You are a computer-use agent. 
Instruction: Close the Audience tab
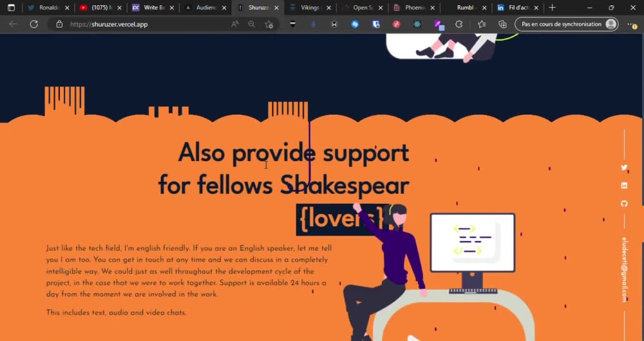click(x=224, y=7)
